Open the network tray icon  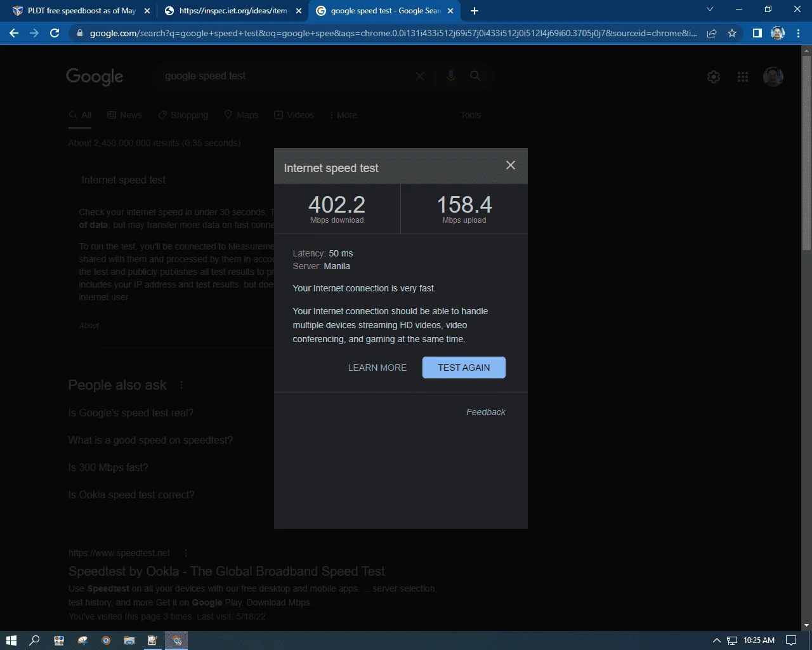732,640
